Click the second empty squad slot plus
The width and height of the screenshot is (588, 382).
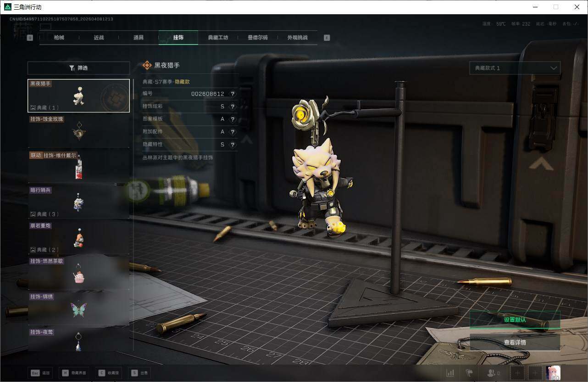(x=534, y=373)
